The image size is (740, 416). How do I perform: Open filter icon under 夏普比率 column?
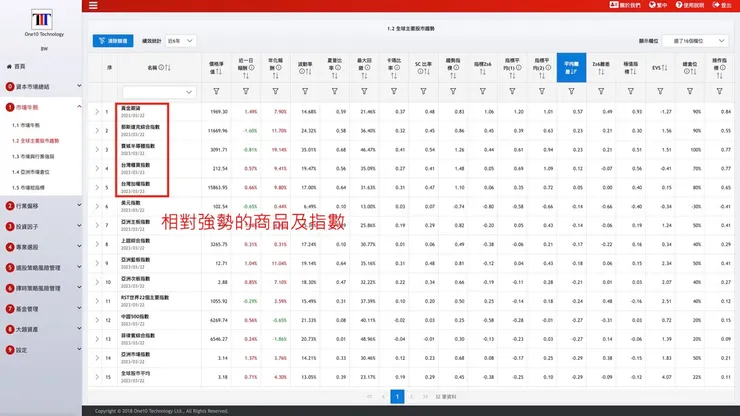pyautogui.click(x=335, y=91)
